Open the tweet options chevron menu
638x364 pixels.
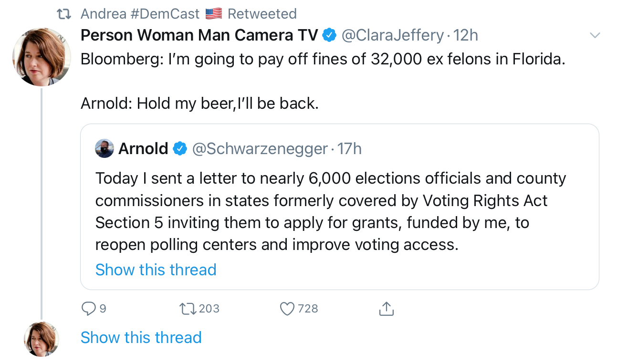pos(595,35)
